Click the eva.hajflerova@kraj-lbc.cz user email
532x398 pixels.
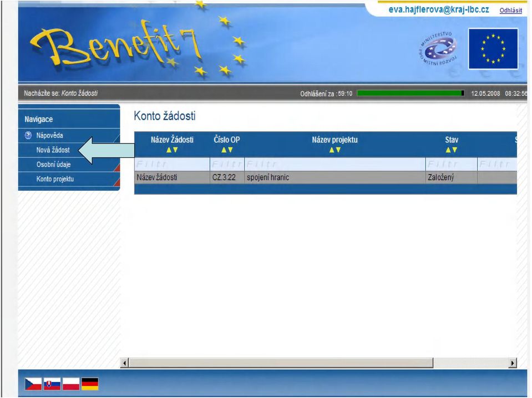[x=439, y=10]
